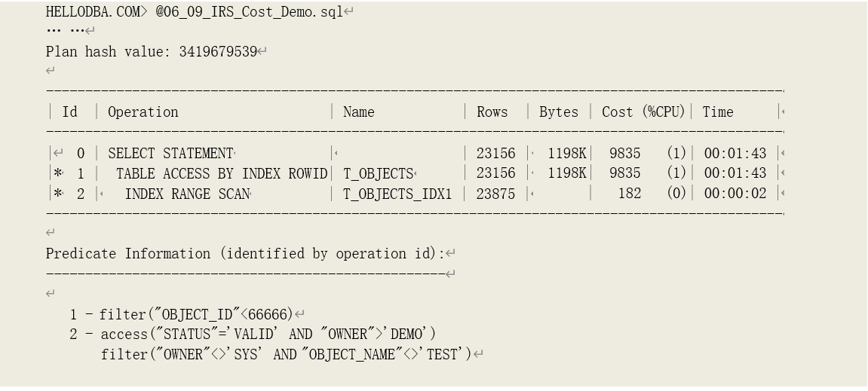Click the INDEX RANGE SCAN operation
The image size is (868, 391).
point(187,194)
